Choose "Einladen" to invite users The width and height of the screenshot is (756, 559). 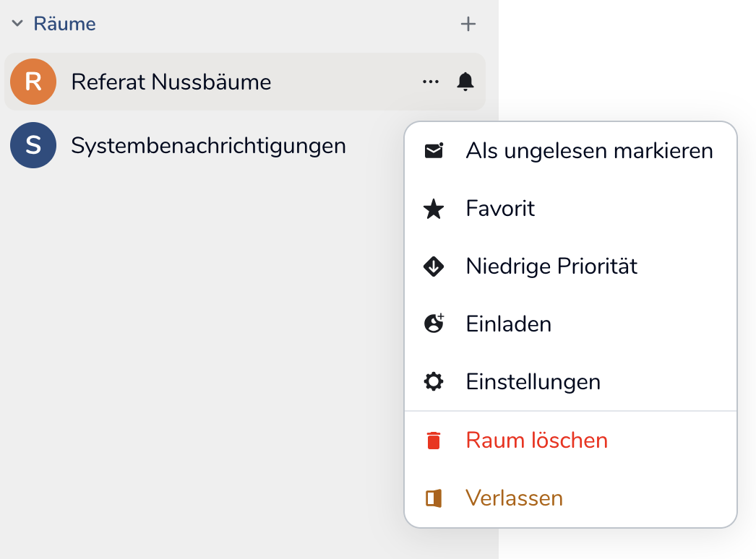point(508,324)
